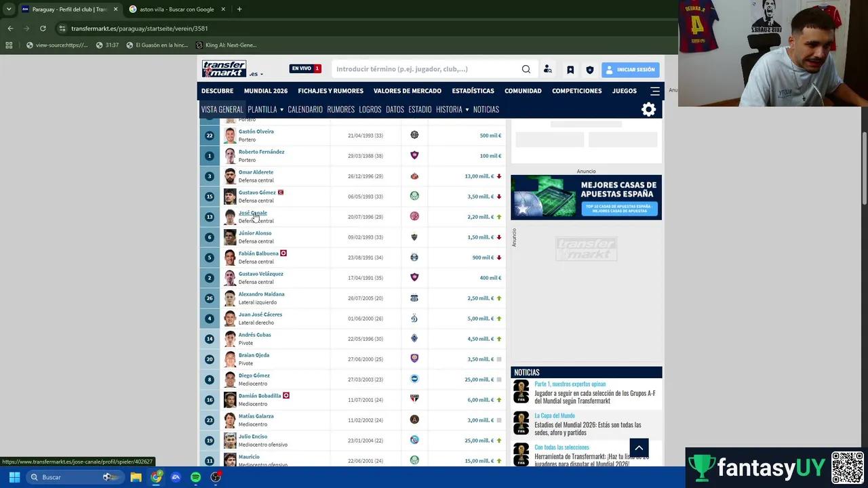Open the Mundial 2026 menu
This screenshot has height=488, width=868.
[x=266, y=91]
